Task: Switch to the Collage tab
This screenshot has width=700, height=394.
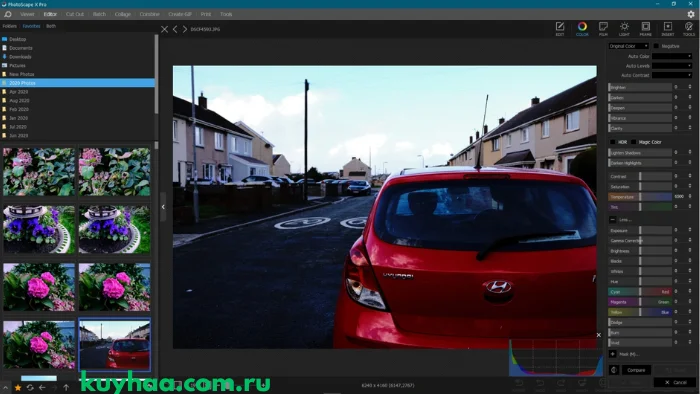Action: pos(123,14)
